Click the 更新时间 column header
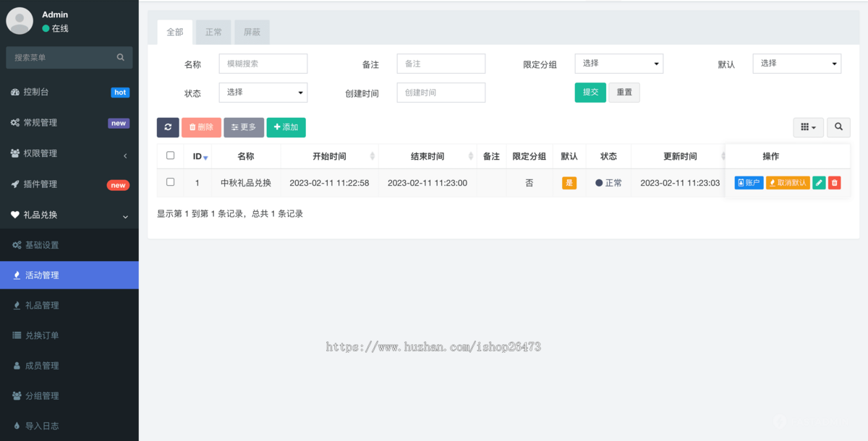868x441 pixels. point(680,156)
